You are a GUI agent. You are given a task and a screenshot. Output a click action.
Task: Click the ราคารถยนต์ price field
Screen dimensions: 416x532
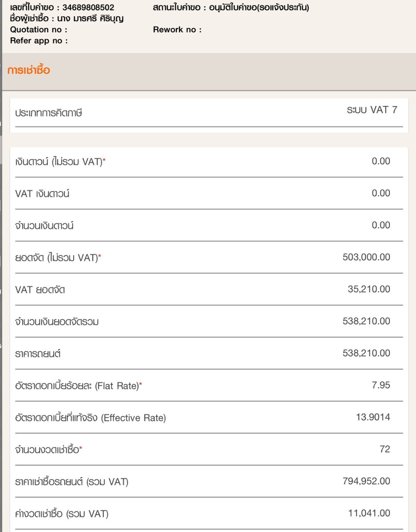[366, 353]
